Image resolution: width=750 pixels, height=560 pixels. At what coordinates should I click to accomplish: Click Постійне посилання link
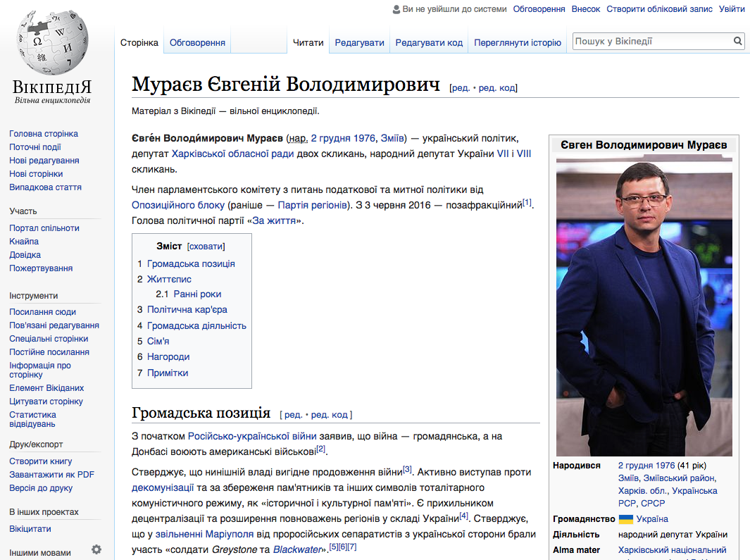click(x=49, y=351)
